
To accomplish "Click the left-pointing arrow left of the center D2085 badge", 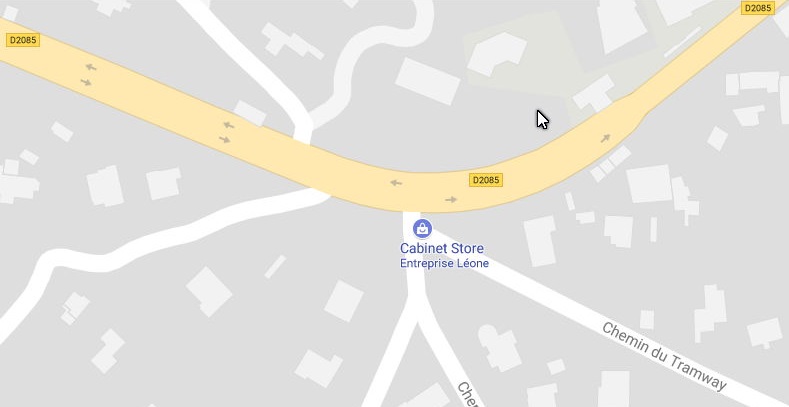I will tap(396, 183).
